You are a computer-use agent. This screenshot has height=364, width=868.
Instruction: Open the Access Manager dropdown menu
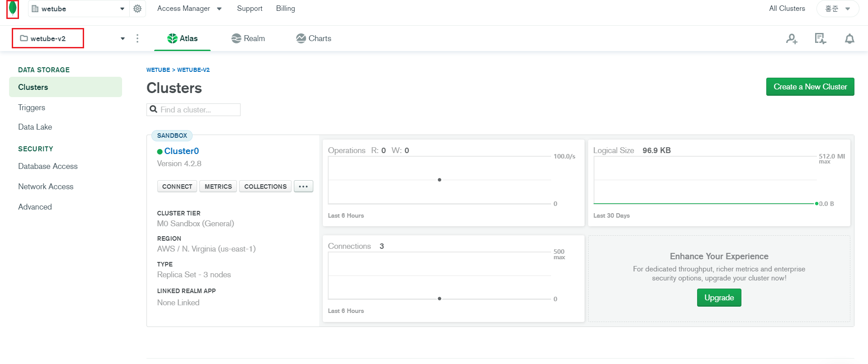pyautogui.click(x=189, y=9)
